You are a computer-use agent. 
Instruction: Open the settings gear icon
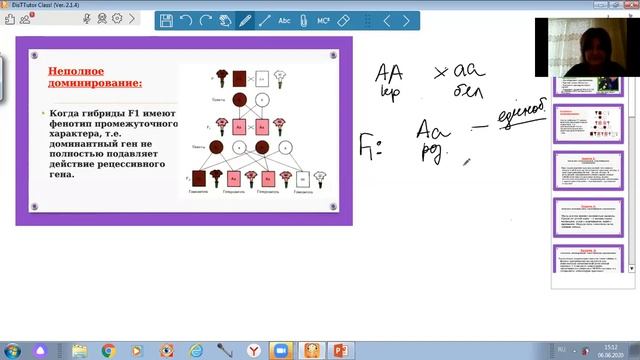(x=117, y=19)
